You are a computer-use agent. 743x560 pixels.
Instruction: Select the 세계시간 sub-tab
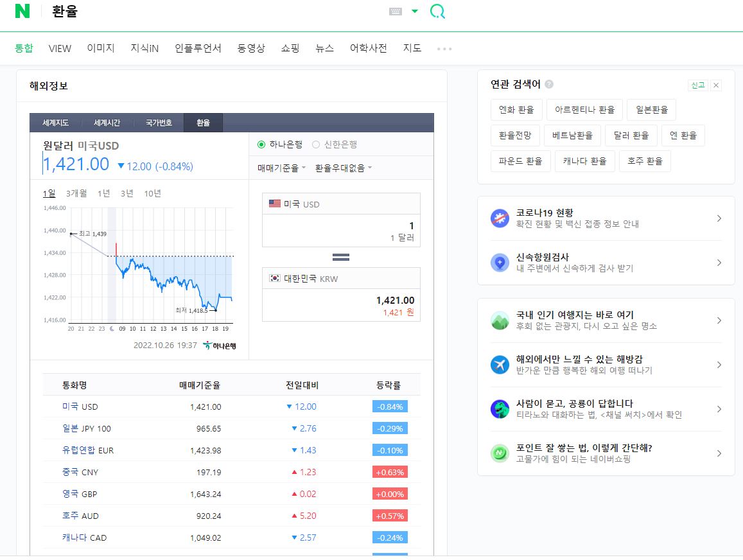(107, 123)
